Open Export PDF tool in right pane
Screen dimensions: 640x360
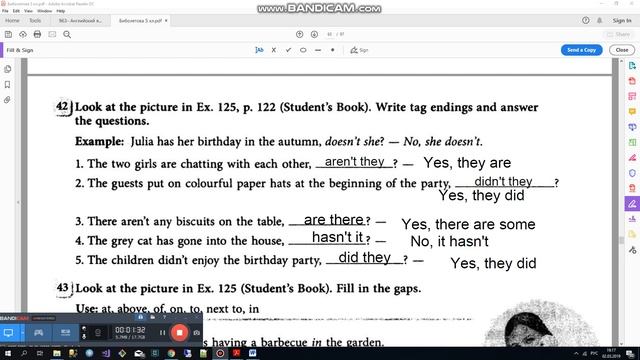coord(632,65)
